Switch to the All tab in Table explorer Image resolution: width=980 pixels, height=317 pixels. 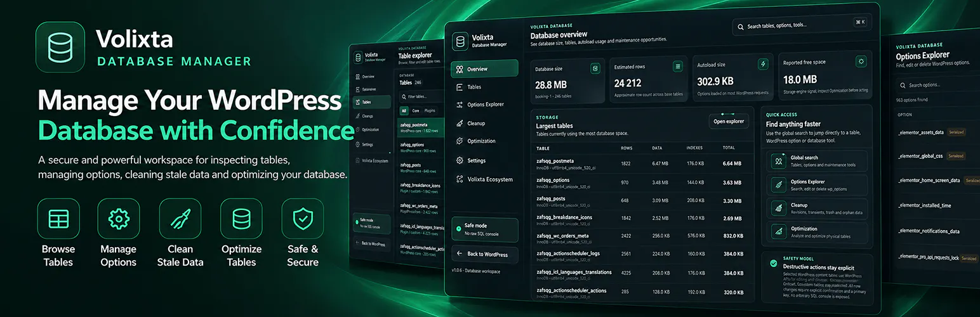coord(404,110)
